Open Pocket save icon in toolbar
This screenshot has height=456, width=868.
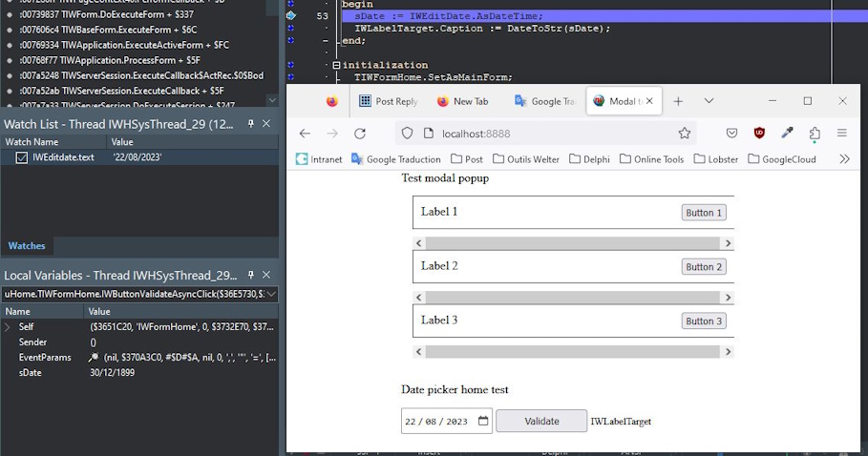tap(731, 134)
